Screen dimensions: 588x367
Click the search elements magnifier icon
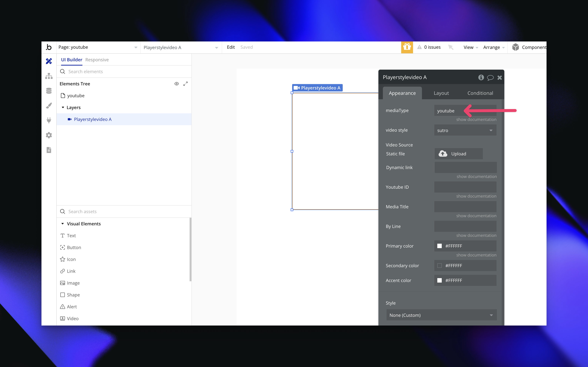click(63, 72)
